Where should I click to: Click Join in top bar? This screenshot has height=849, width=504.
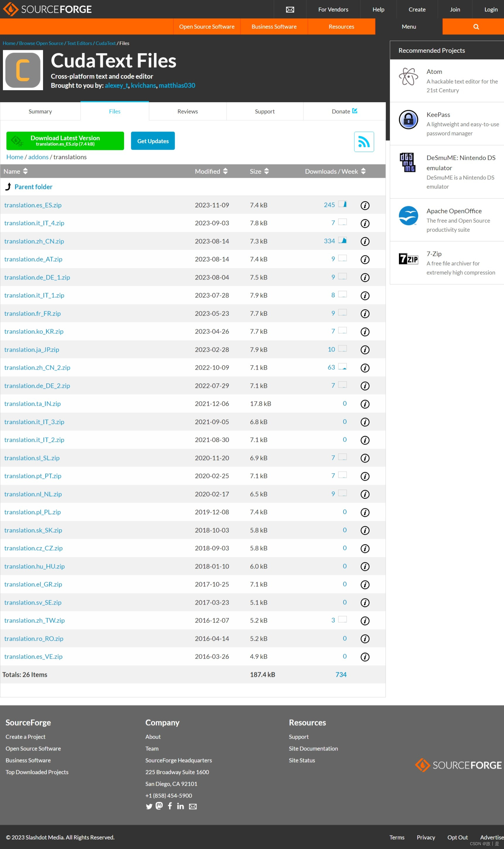455,9
